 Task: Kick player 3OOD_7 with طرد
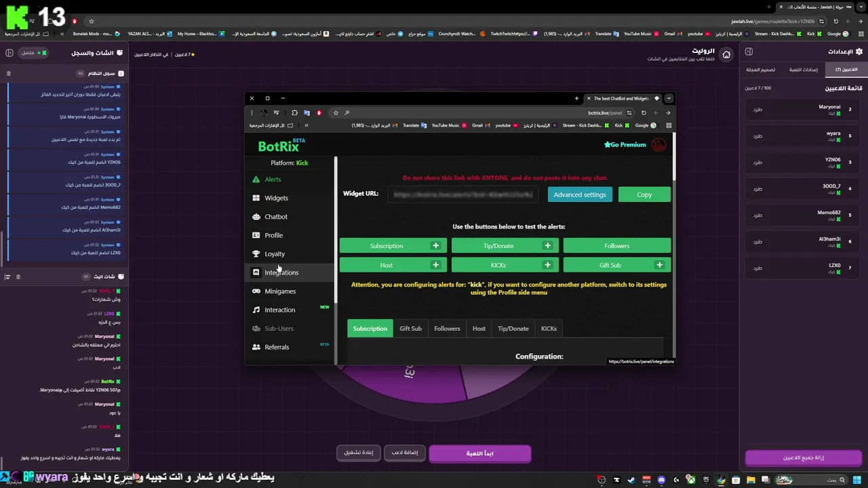click(757, 189)
